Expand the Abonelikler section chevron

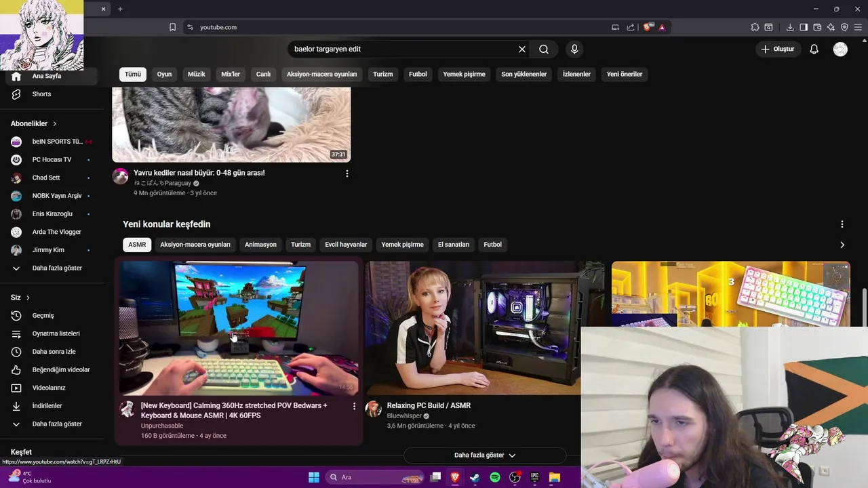click(x=55, y=123)
